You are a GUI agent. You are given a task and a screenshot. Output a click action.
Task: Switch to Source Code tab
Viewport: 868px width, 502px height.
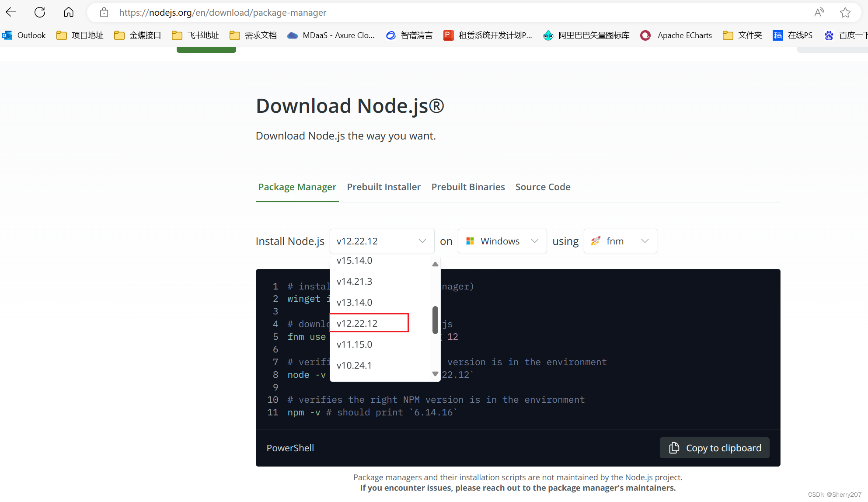543,187
